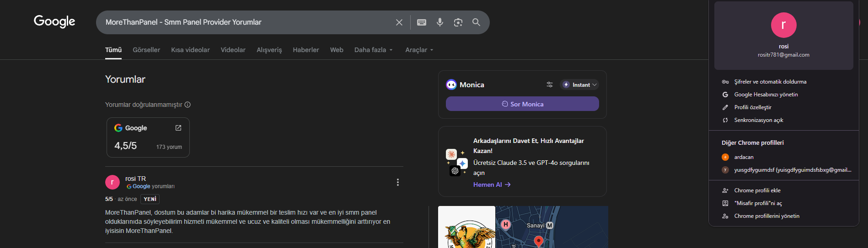Viewport: 868px width, 248px height.
Task: Expand the Daha fazla dropdown
Action: coord(374,50)
